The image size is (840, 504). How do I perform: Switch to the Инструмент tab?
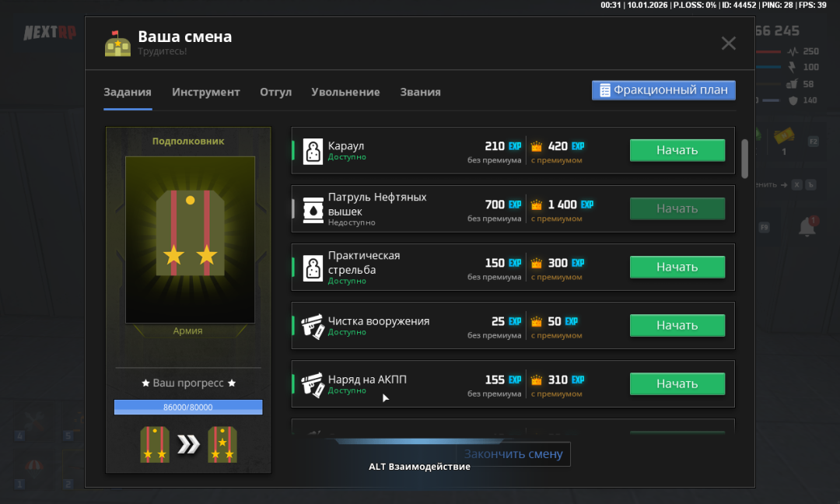tap(206, 92)
